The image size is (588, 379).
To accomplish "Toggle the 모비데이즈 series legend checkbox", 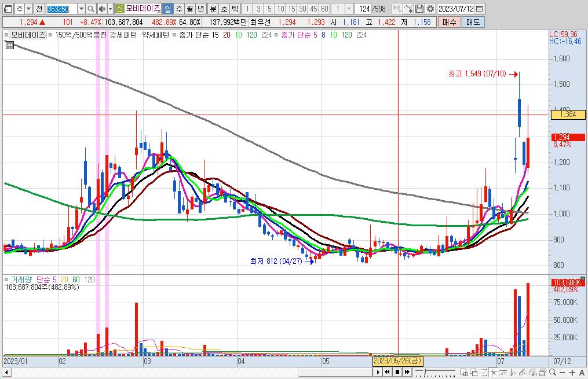I will pyautogui.click(x=6, y=35).
